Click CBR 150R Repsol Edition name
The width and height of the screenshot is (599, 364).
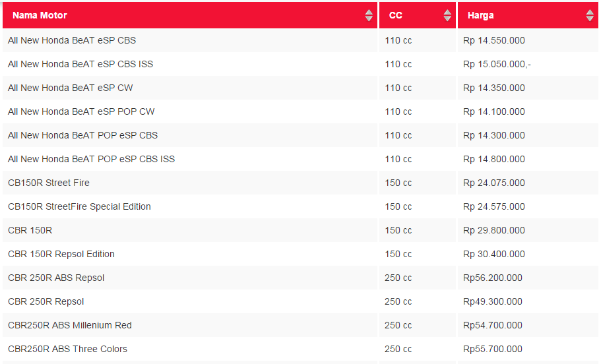(61, 254)
